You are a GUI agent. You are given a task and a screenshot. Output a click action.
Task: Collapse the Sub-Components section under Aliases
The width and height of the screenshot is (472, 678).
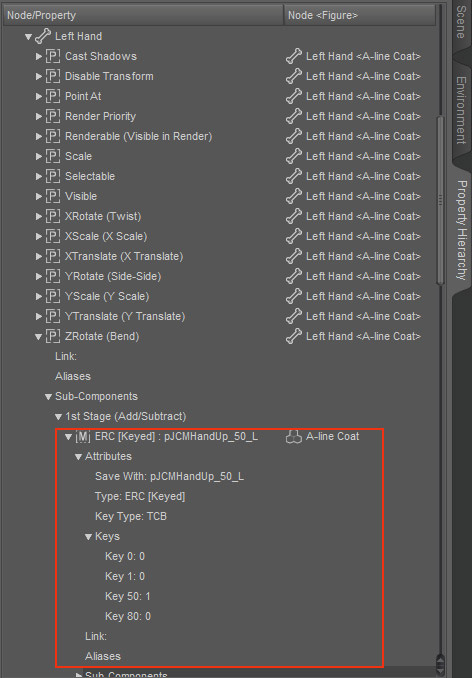(48, 397)
